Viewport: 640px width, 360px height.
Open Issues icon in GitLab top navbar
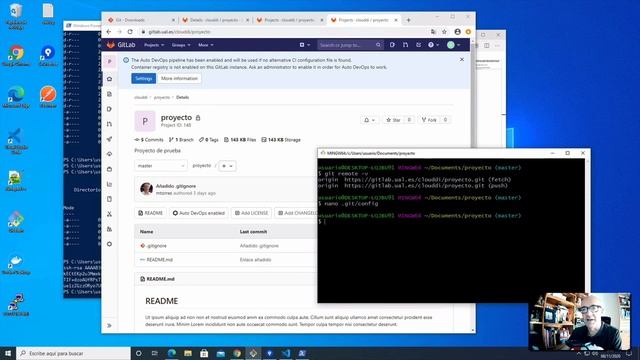(x=392, y=45)
